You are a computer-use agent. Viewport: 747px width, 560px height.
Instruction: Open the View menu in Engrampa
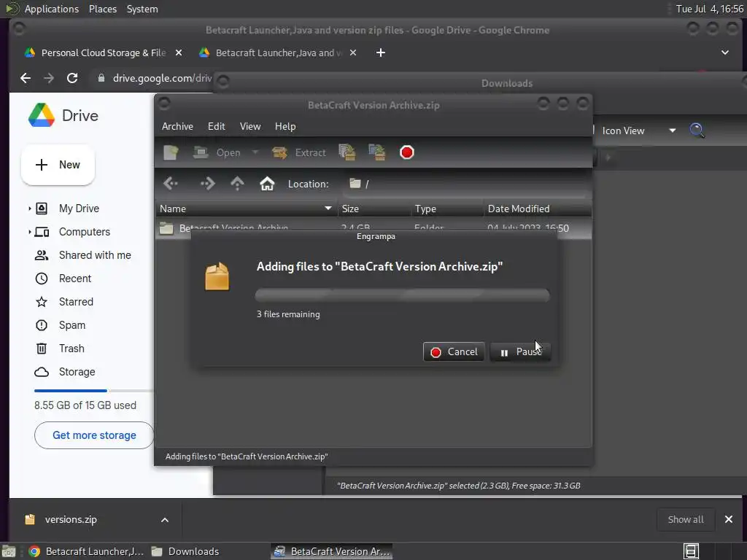coord(250,126)
